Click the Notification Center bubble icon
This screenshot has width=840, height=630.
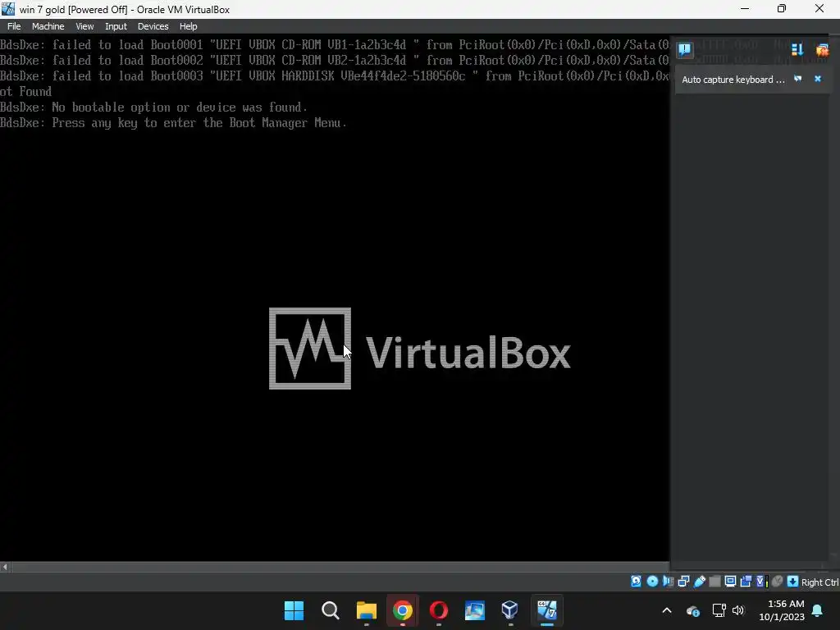[x=685, y=50]
